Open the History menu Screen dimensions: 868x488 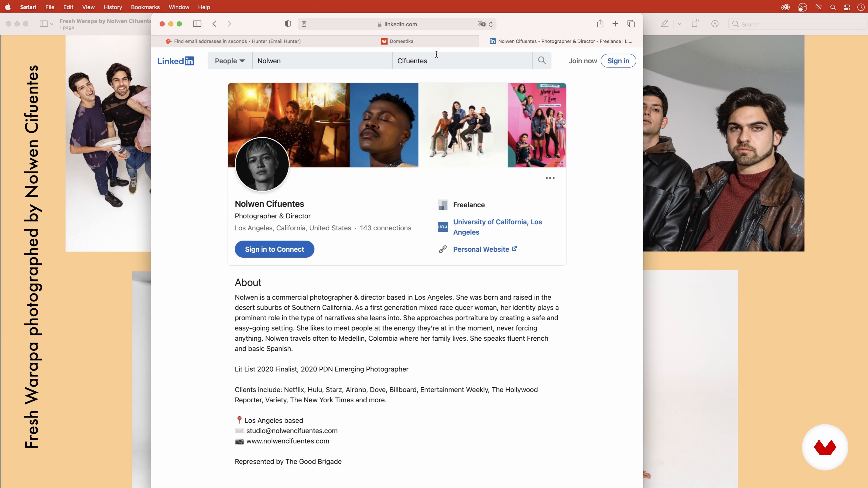pyautogui.click(x=113, y=7)
